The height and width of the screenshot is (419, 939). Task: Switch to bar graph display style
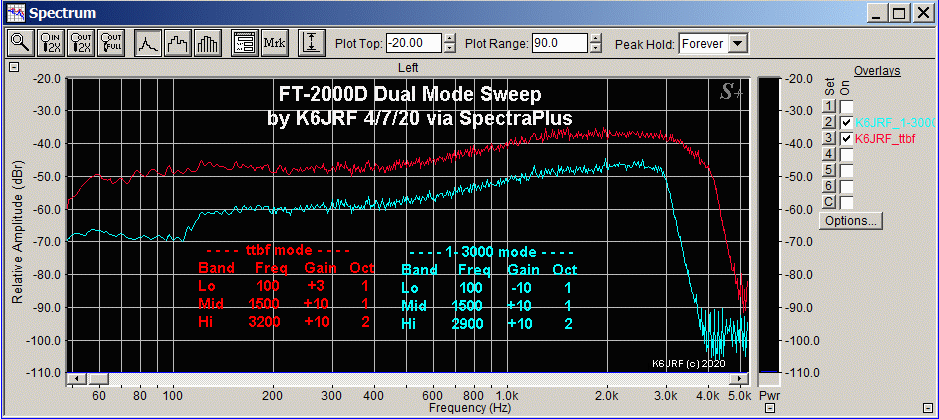coord(206,42)
